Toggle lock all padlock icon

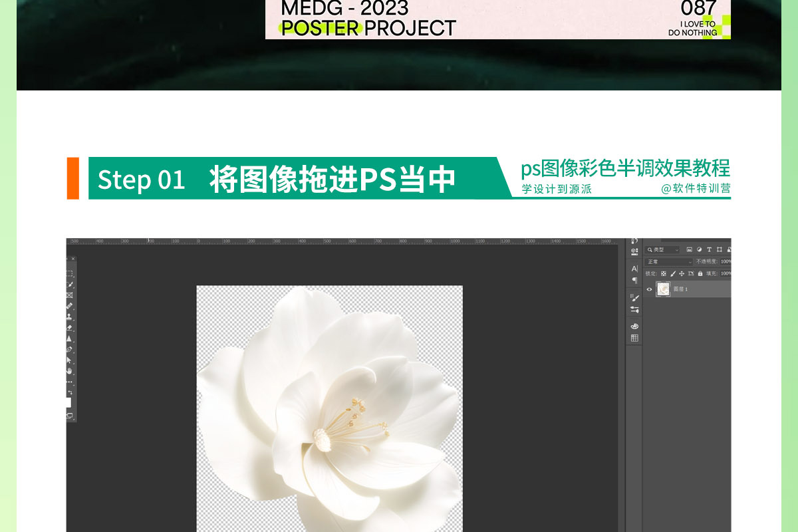[x=700, y=273]
